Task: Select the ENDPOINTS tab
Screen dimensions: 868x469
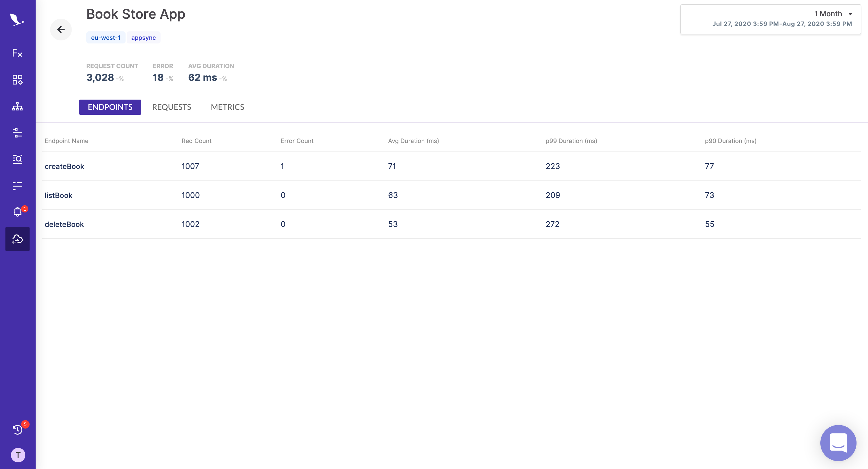Action: tap(110, 107)
